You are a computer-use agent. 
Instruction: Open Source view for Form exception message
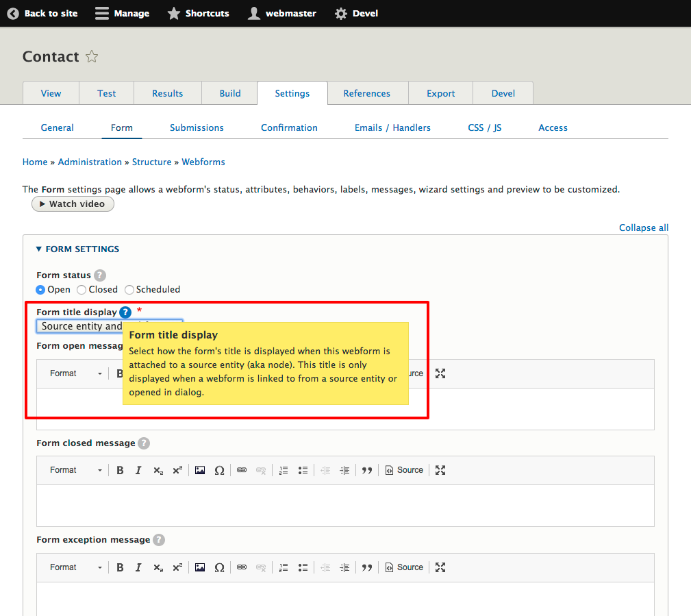pyautogui.click(x=404, y=567)
